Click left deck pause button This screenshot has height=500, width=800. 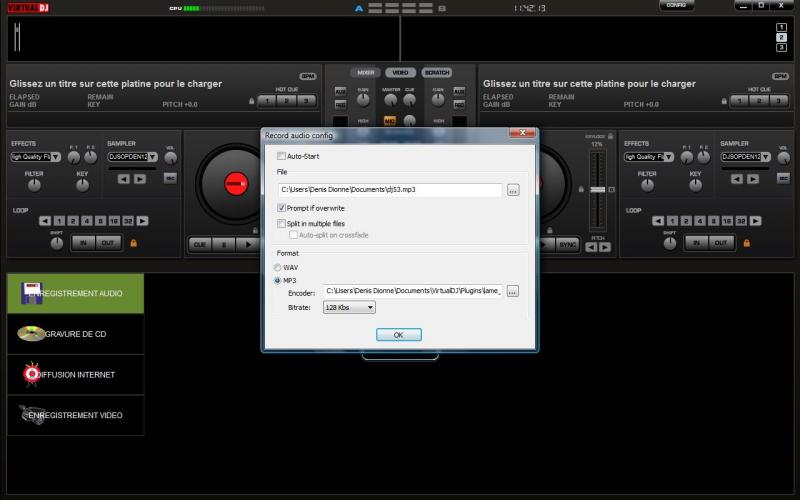[224, 244]
